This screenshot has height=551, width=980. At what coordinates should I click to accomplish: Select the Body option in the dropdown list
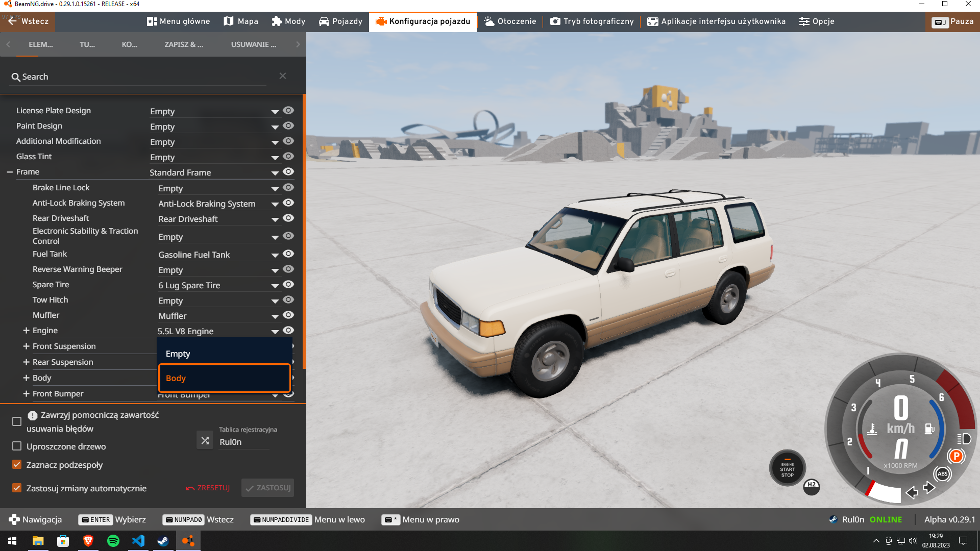[225, 378]
